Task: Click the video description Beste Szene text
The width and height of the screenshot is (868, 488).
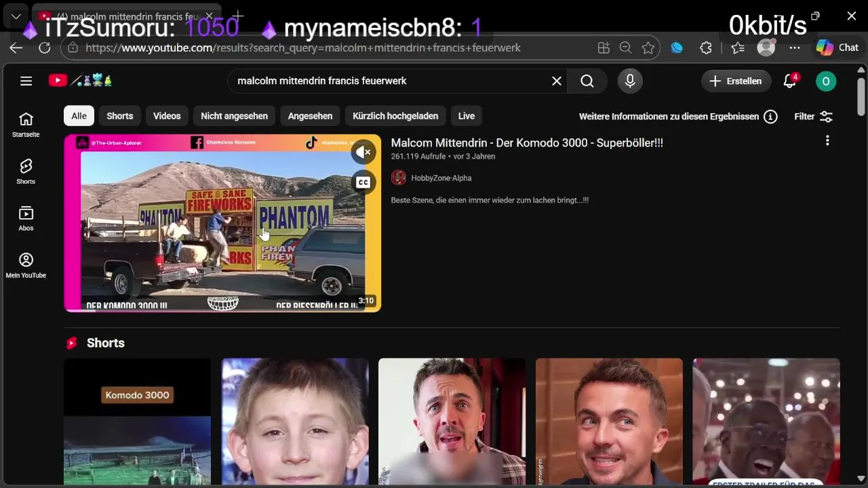Action: 490,201
